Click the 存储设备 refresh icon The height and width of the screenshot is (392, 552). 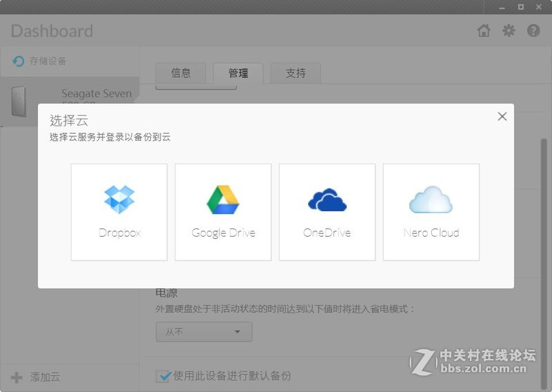click(x=19, y=61)
